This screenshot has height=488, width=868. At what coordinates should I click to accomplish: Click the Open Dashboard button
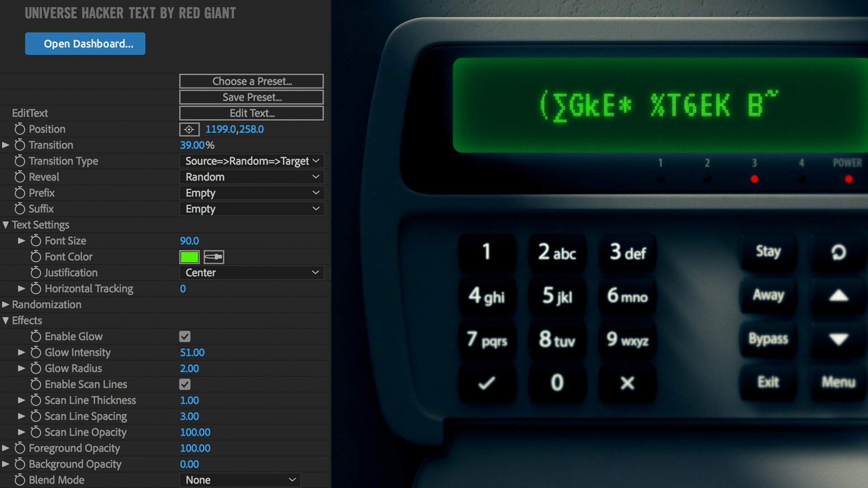pyautogui.click(x=85, y=44)
